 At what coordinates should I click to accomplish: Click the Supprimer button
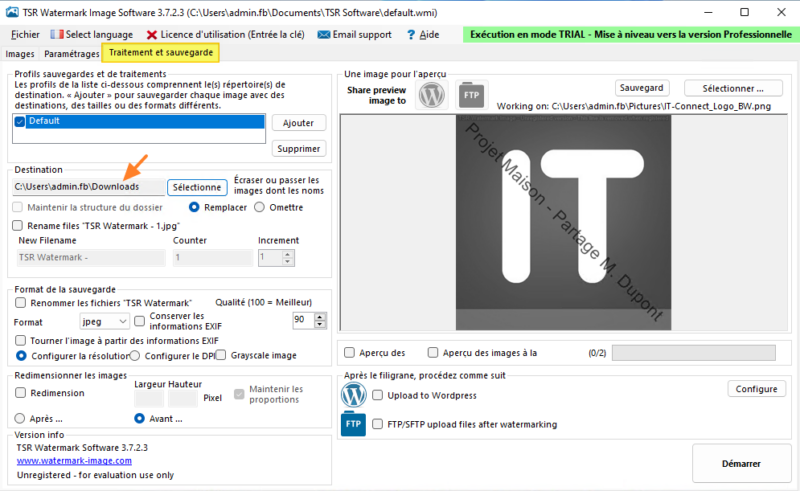point(298,149)
